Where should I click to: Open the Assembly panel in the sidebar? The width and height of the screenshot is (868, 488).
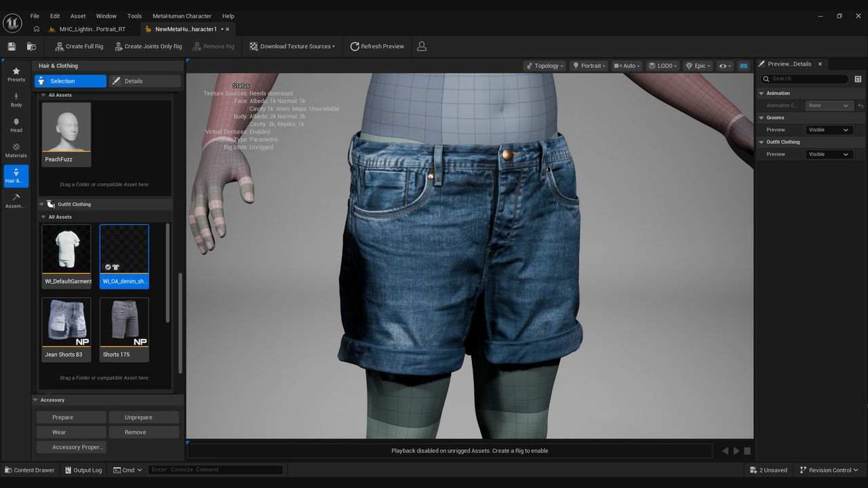tap(16, 201)
